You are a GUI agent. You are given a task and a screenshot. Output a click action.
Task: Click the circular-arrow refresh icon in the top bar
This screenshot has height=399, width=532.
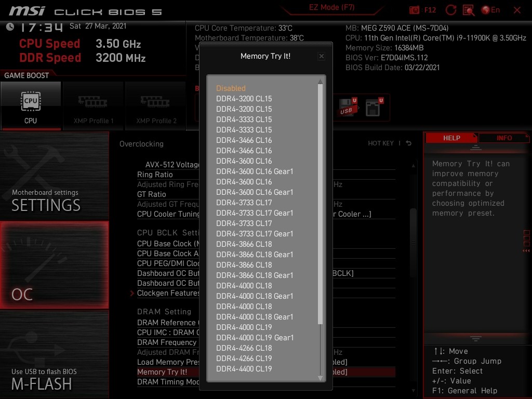(x=451, y=10)
